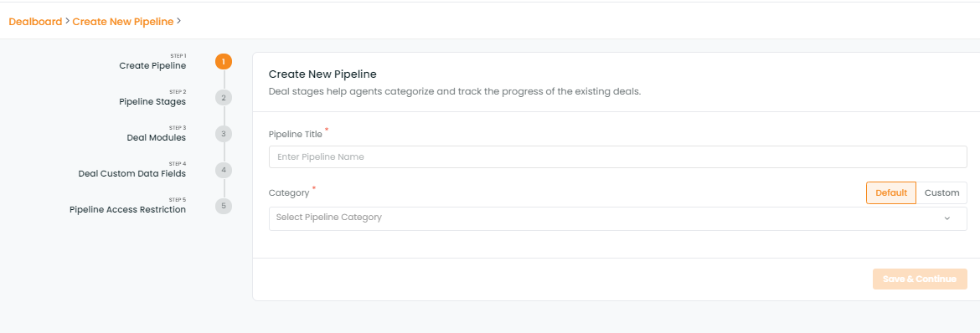Select the step 2 circle indicator
This screenshot has width=980, height=333.
(224, 97)
